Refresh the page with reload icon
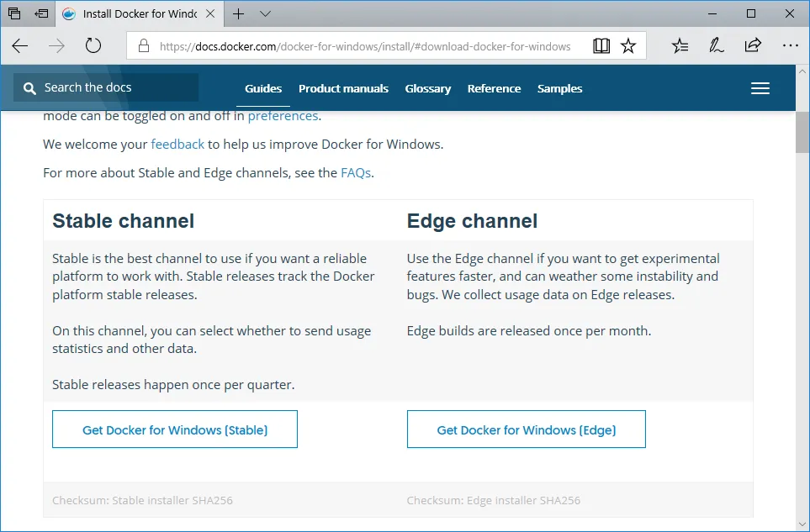810x532 pixels. pyautogui.click(x=93, y=46)
